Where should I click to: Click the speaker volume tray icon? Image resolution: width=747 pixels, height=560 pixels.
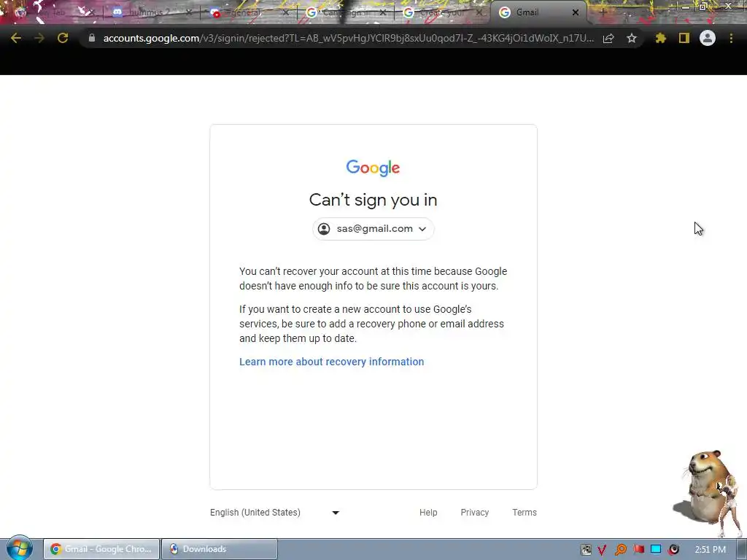click(673, 550)
